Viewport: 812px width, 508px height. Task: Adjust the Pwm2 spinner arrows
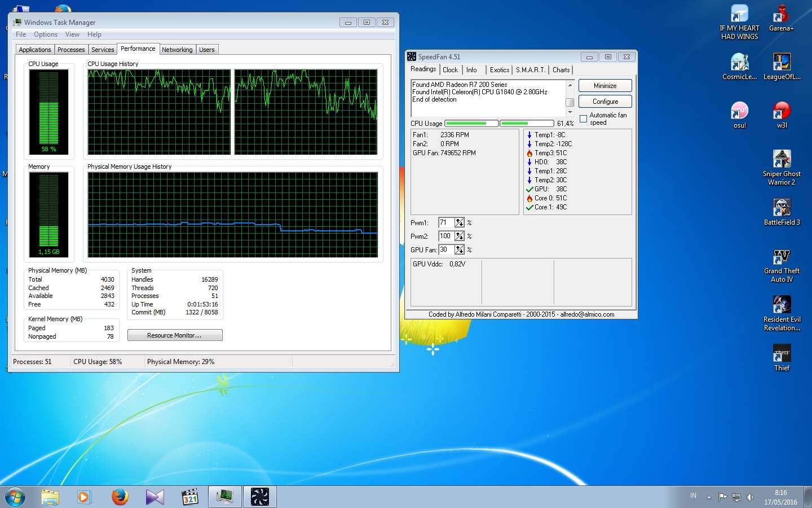[460, 236]
